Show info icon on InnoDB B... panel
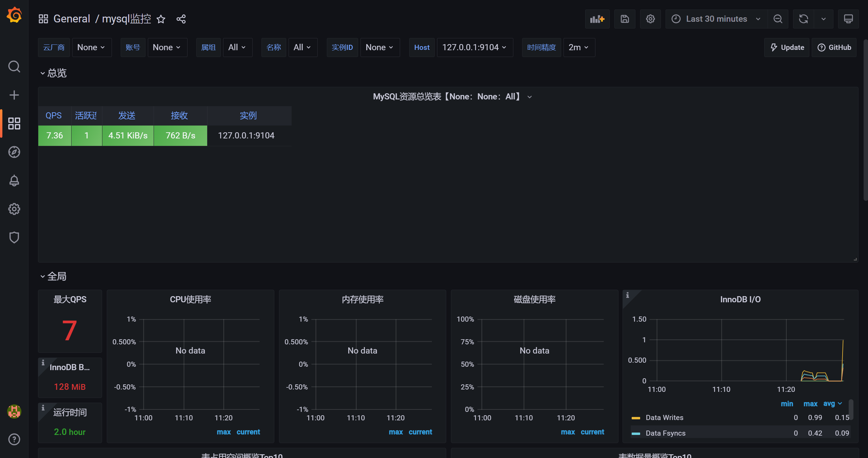868x458 pixels. [43, 363]
